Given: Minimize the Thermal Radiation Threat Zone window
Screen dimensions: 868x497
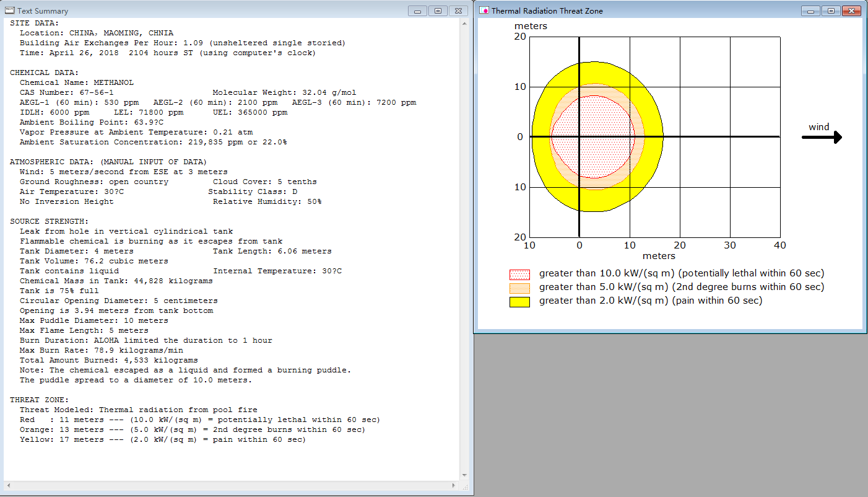Looking at the screenshot, I should 810,11.
